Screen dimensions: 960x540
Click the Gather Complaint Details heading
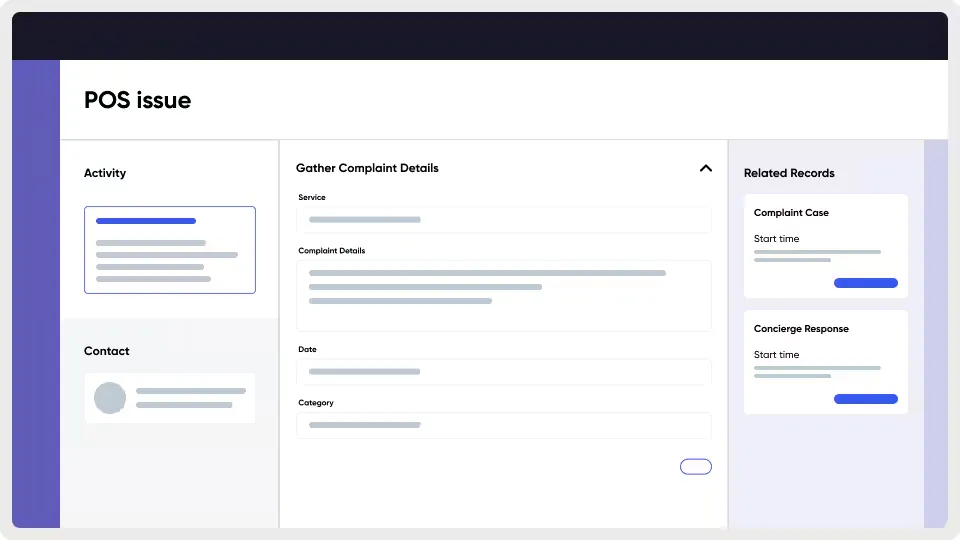(x=367, y=168)
